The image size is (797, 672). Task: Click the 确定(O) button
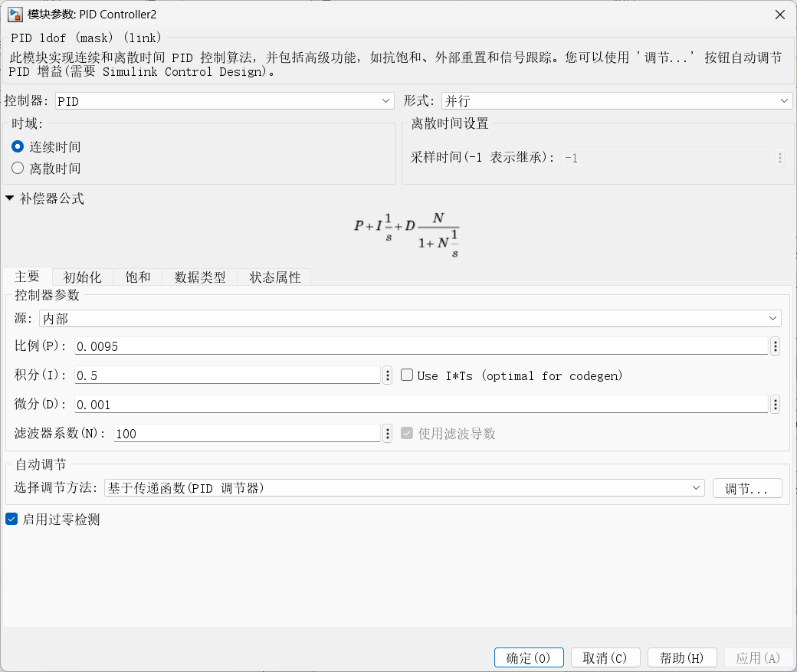point(529,657)
